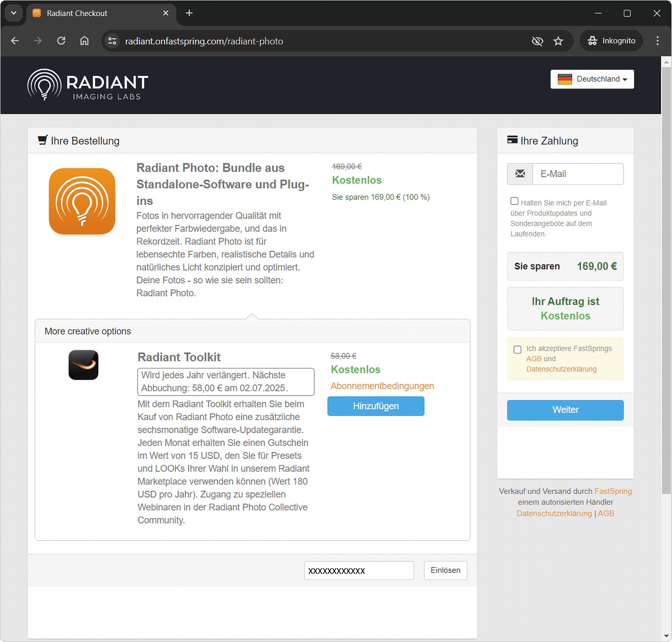Select the Radiant Toolkit title
This screenshot has height=642, width=672.
coord(179,357)
